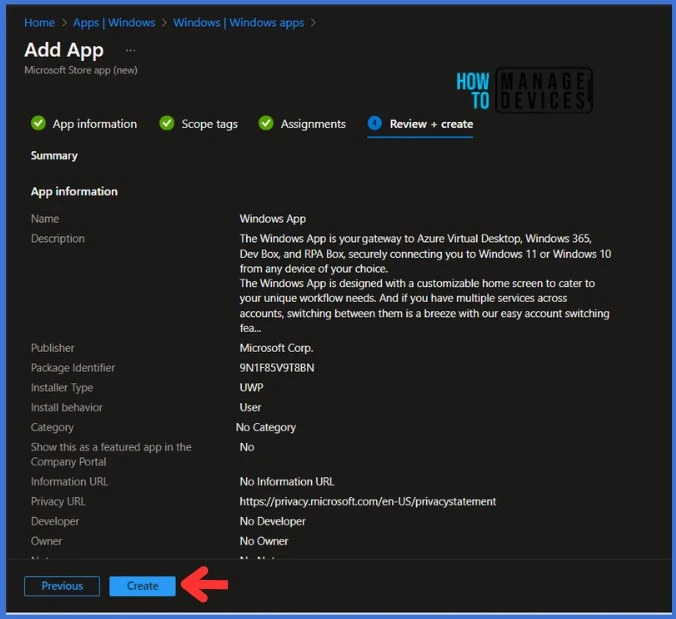Click the step 4 circle icon

(x=375, y=124)
